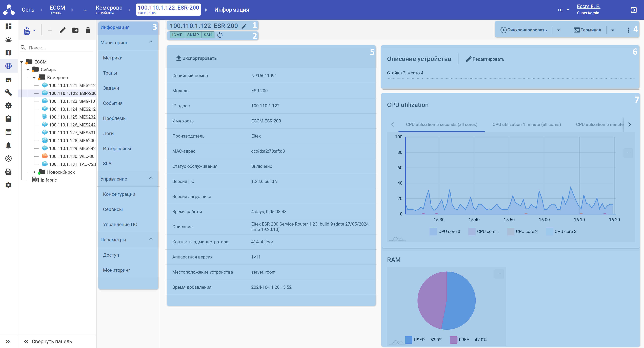Toggle CPU core 3 legend series
This screenshot has height=348, width=644.
[561, 231]
